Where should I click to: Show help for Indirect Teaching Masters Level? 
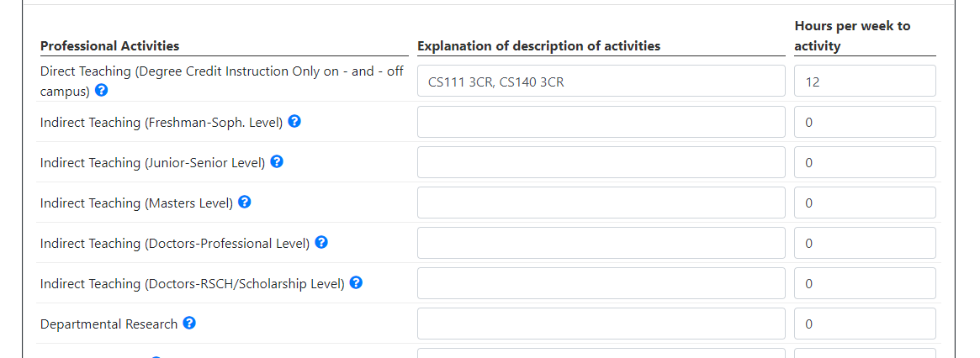[x=245, y=202]
